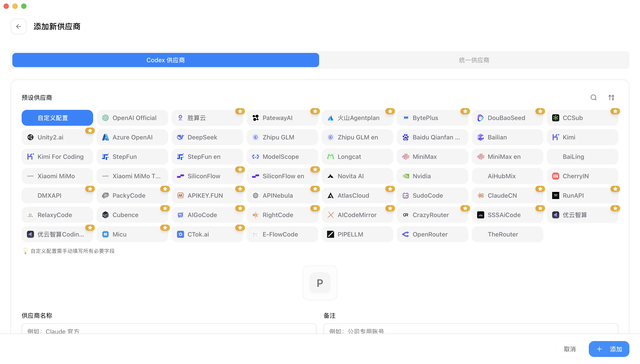Select MiniMax preset
Screen dimensions: 640x364
click(432, 157)
